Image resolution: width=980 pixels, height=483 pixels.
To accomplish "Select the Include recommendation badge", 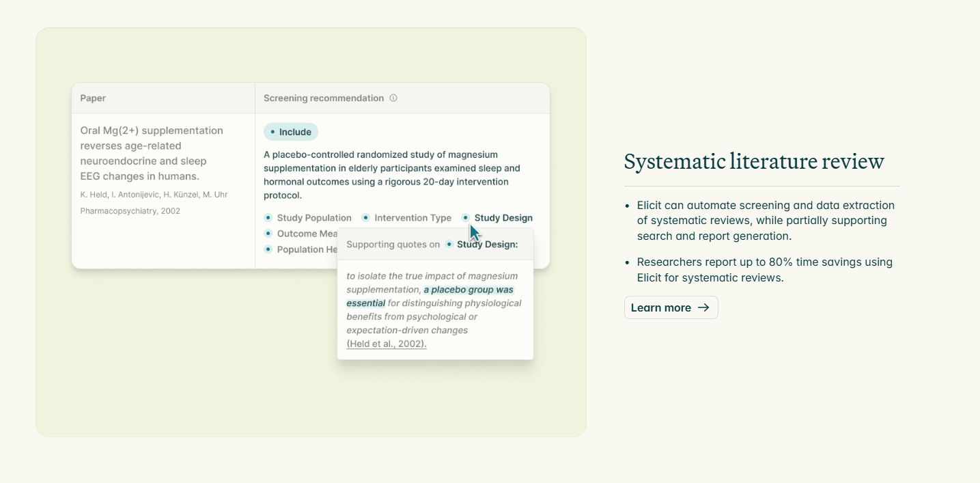I will [x=291, y=132].
